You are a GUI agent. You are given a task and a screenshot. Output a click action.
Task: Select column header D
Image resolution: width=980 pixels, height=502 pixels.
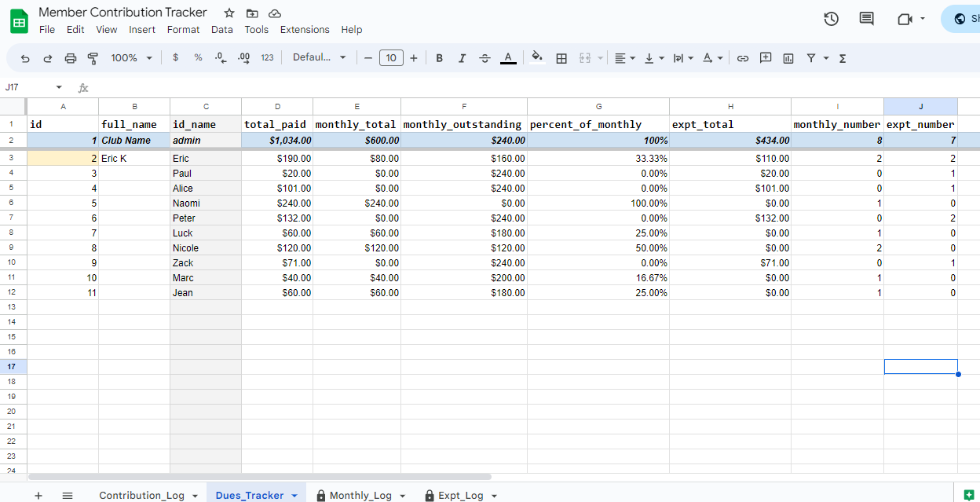click(x=277, y=106)
